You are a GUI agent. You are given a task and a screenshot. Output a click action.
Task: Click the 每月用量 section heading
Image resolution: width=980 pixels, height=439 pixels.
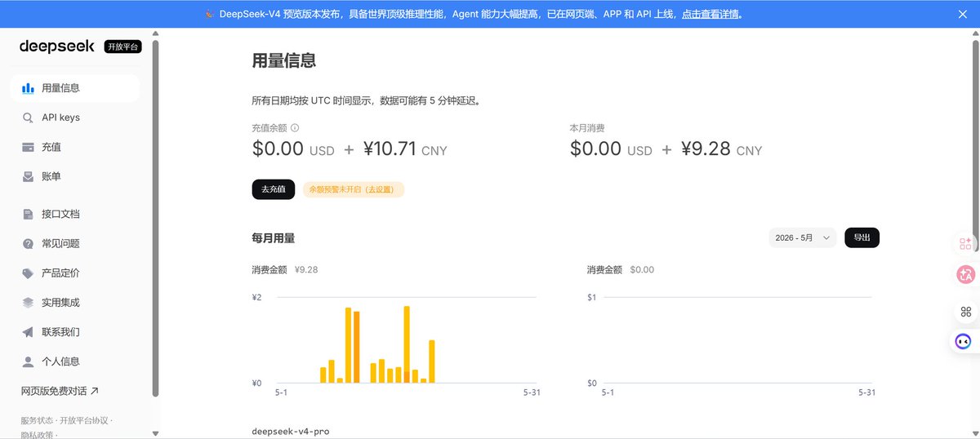point(273,238)
